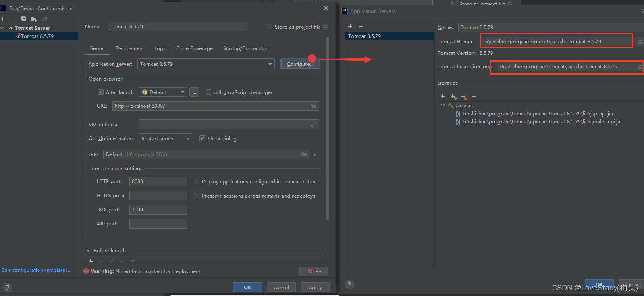Click HTTP port field 8080
Image resolution: width=644 pixels, height=296 pixels.
158,181
